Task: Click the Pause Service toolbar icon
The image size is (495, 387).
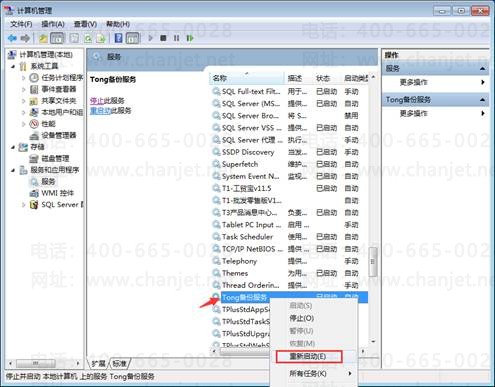Action: pyautogui.click(x=176, y=38)
